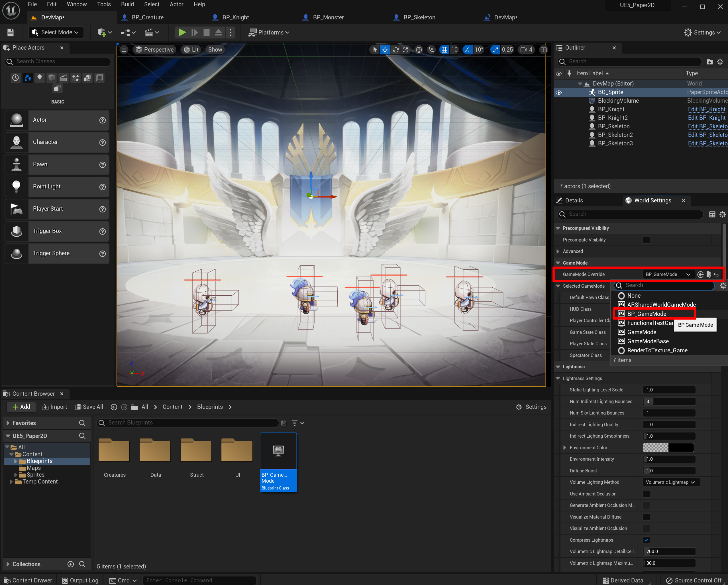Enable Use Ambient Occlusion checkbox
This screenshot has height=585, width=728.
click(x=646, y=494)
